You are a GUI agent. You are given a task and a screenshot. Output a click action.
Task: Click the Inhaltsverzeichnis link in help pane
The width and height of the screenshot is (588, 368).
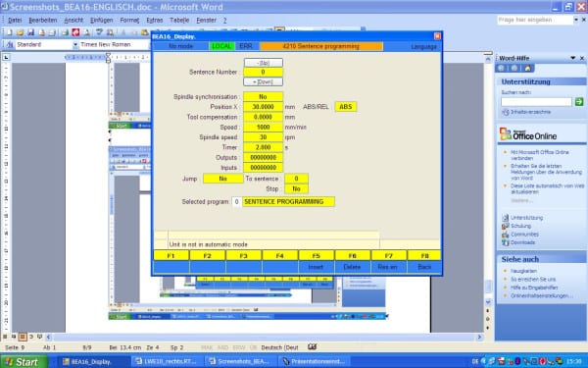[x=530, y=112]
